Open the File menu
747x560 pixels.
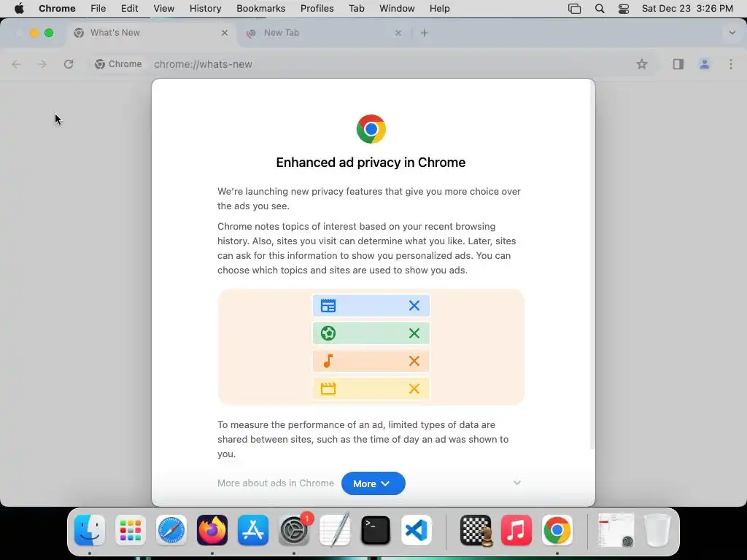[x=98, y=9]
